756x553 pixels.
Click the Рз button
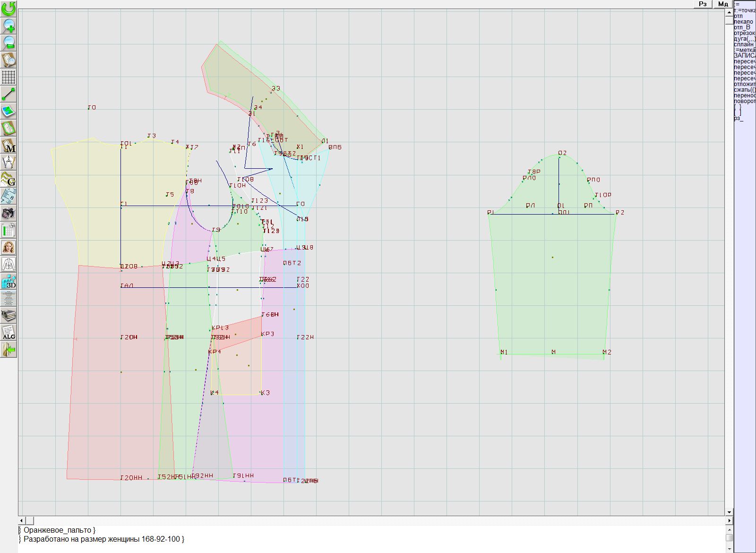pos(703,4)
